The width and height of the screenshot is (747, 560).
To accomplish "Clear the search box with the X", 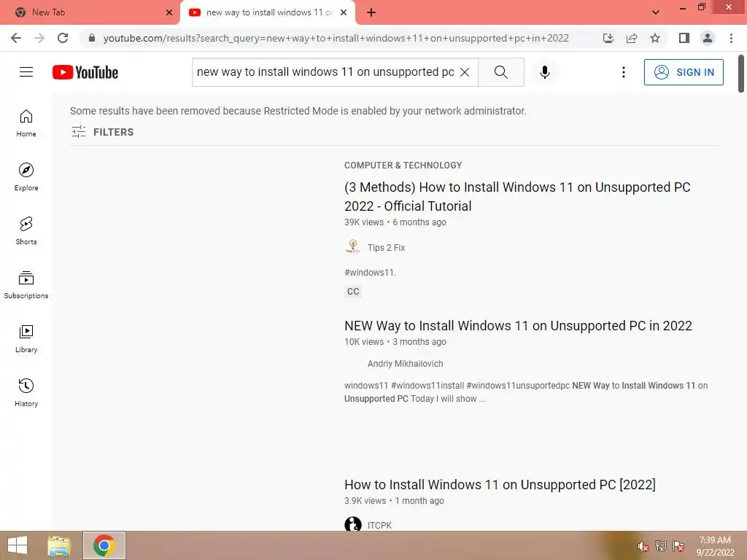I will coord(465,72).
